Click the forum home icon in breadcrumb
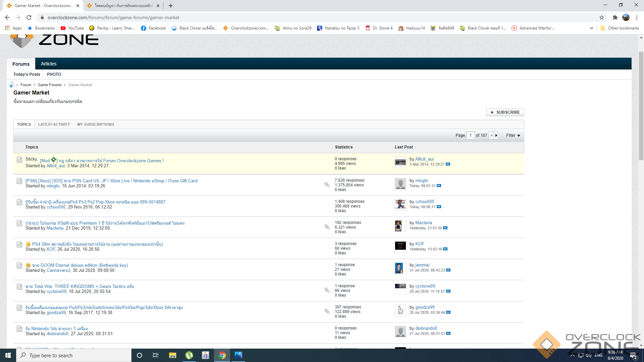This screenshot has width=644, height=362. coord(11,85)
